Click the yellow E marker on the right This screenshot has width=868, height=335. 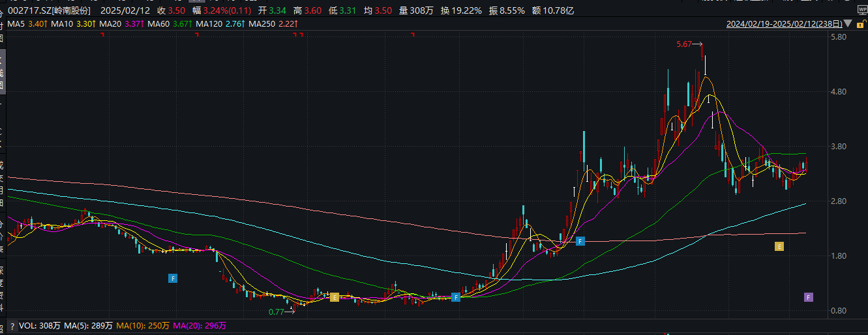779,246
